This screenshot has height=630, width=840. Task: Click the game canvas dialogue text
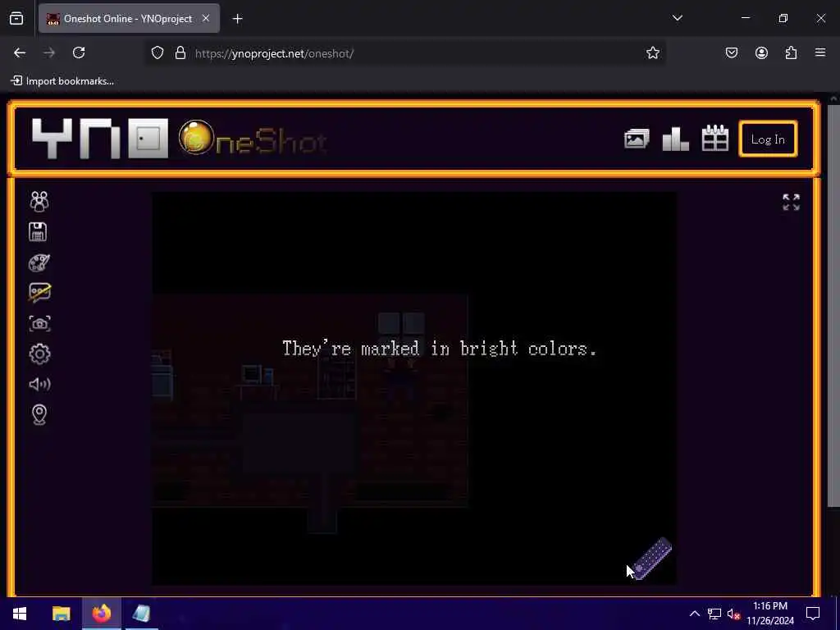440,348
